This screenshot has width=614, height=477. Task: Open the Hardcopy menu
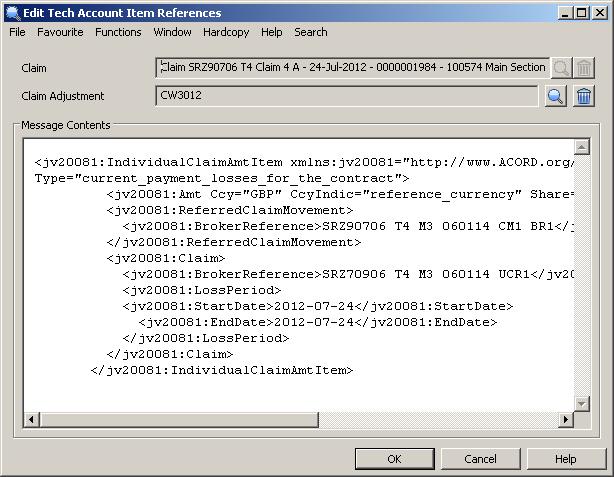pos(226,32)
